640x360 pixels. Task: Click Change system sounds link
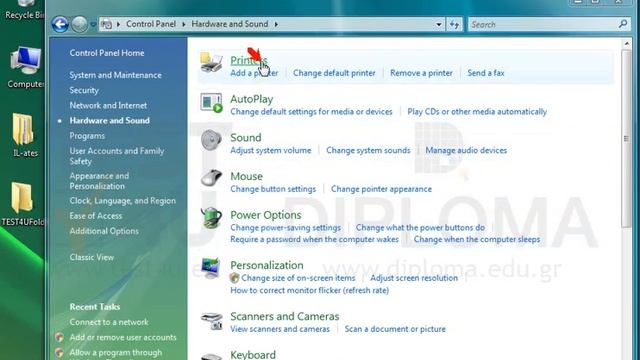pyautogui.click(x=368, y=150)
